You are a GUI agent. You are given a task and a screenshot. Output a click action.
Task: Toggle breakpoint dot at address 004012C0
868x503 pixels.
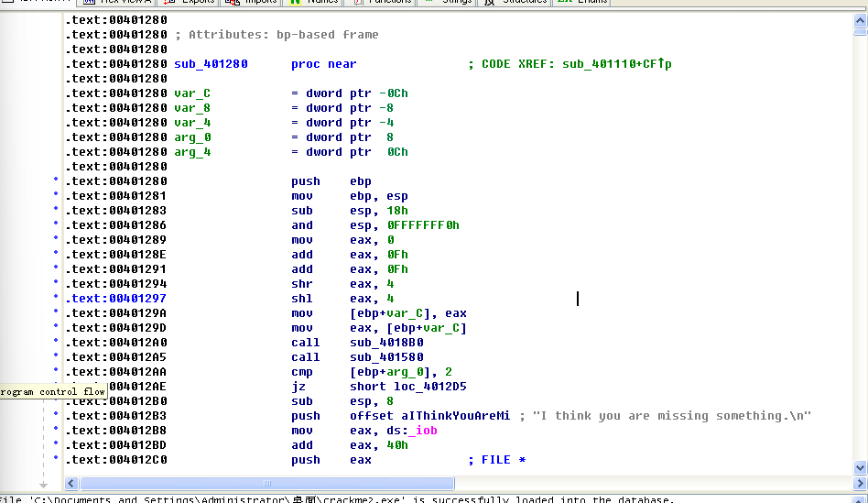click(58, 460)
